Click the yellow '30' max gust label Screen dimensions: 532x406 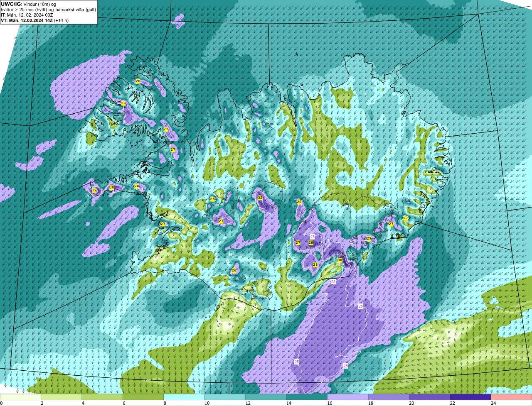(111, 188)
